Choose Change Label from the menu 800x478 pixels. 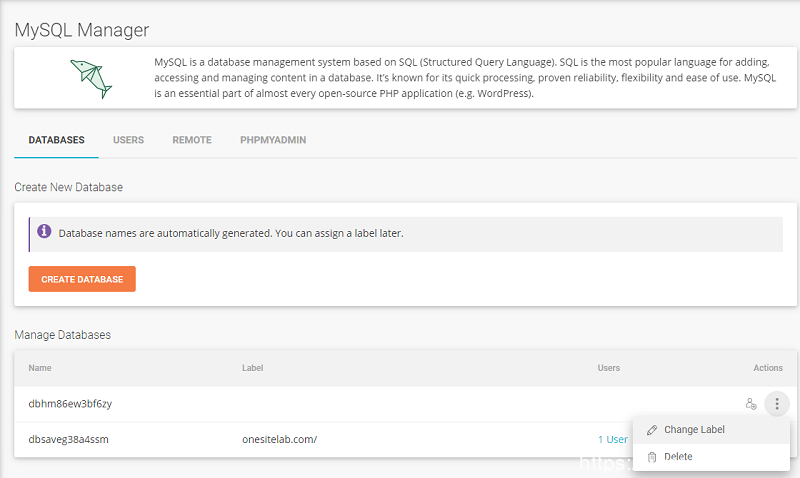pos(694,430)
